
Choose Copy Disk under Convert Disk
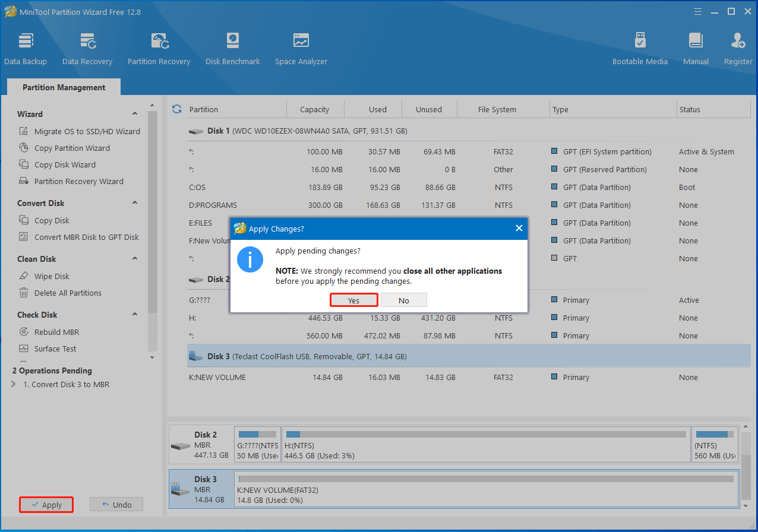(44, 220)
